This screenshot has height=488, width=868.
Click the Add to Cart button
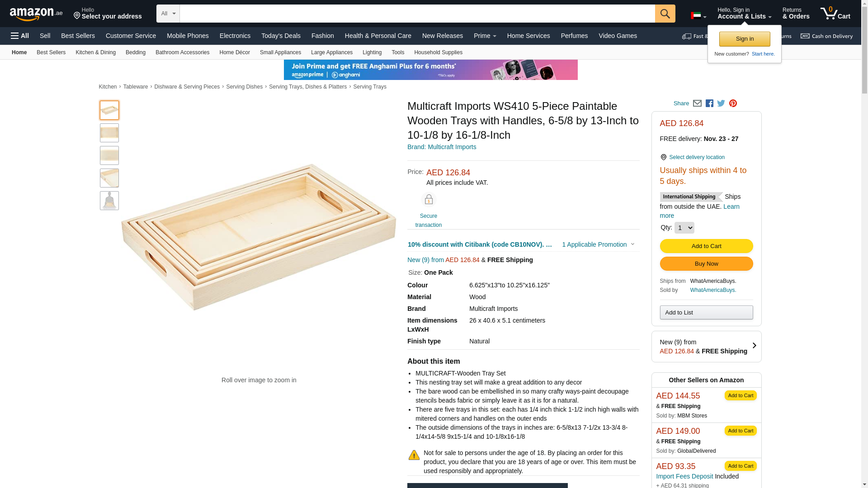coord(706,246)
